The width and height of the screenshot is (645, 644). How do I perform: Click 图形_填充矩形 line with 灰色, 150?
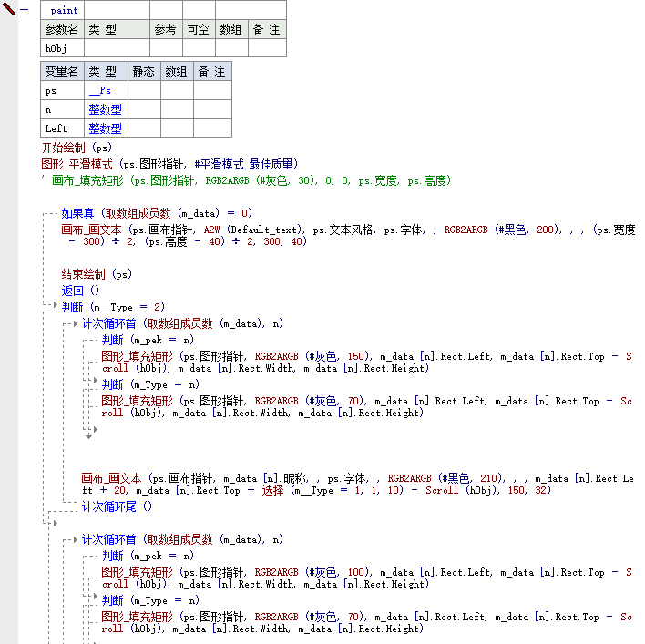click(366, 363)
